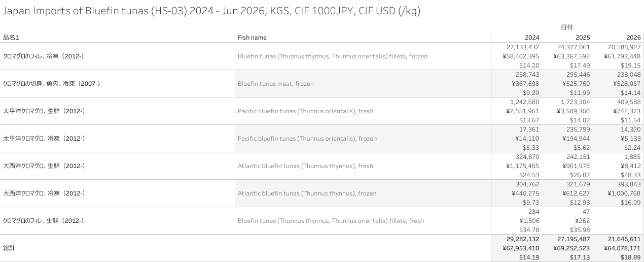Select the 2024 column header

[532, 37]
